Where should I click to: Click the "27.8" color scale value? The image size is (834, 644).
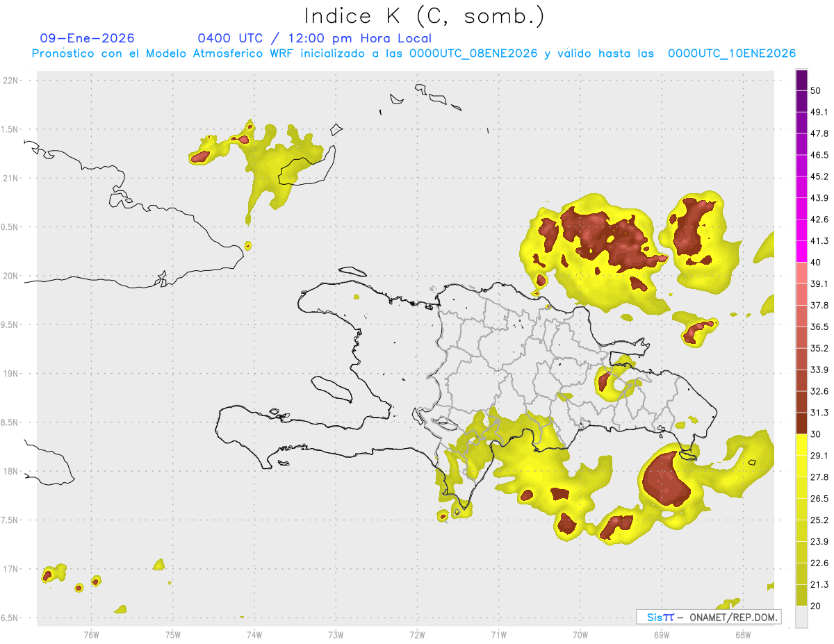coord(819,477)
